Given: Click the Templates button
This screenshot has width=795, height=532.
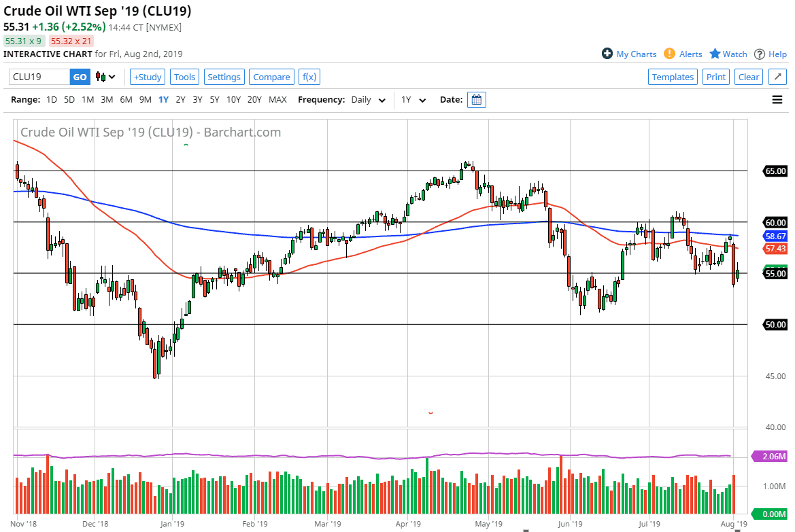Looking at the screenshot, I should tap(673, 77).
